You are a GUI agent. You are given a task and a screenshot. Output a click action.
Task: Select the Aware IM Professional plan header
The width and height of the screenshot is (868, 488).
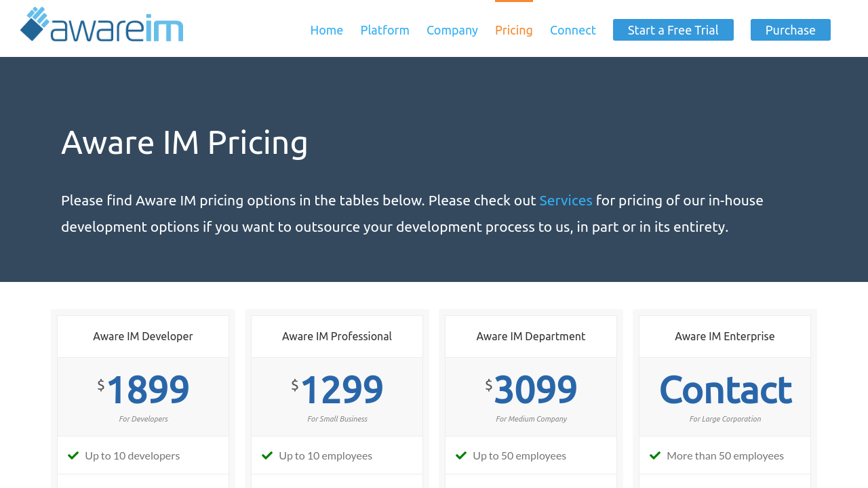337,336
